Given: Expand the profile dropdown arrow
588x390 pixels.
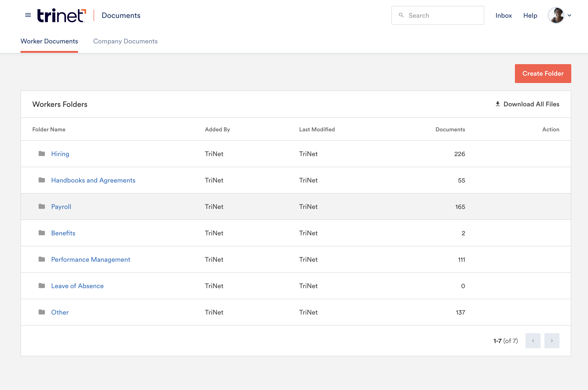Looking at the screenshot, I should (x=569, y=15).
